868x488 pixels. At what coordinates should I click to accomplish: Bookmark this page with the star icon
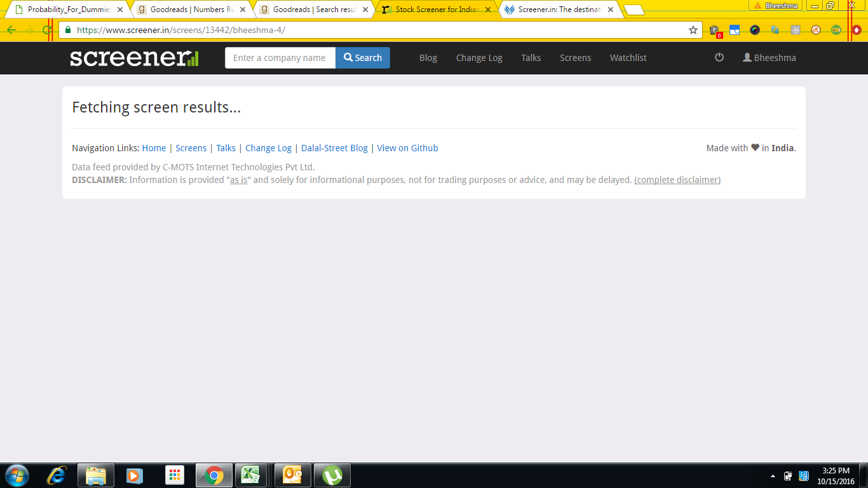pyautogui.click(x=693, y=30)
